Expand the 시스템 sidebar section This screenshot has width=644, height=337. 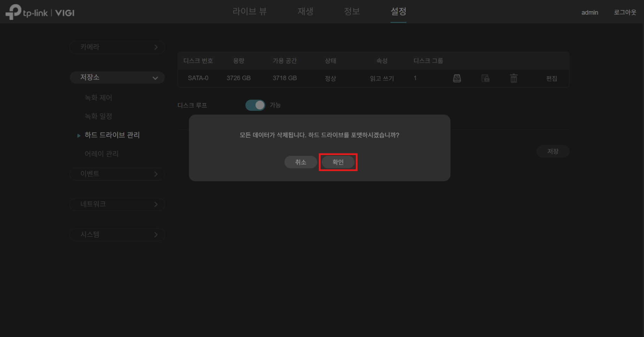pos(117,235)
